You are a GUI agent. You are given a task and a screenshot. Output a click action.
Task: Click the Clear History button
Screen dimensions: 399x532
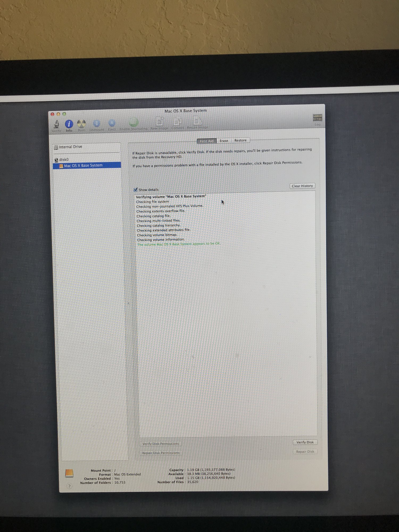302,186
